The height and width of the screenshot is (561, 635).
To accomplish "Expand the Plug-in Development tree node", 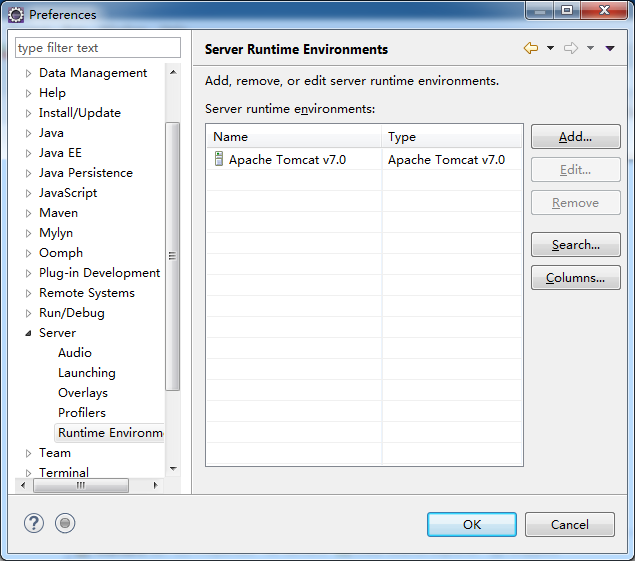I will click(28, 273).
